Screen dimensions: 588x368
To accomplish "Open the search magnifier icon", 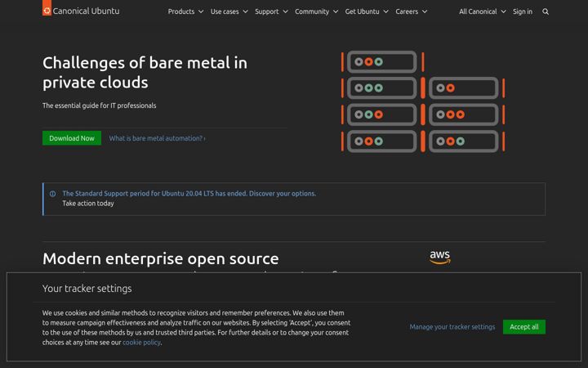I will 546,11.
